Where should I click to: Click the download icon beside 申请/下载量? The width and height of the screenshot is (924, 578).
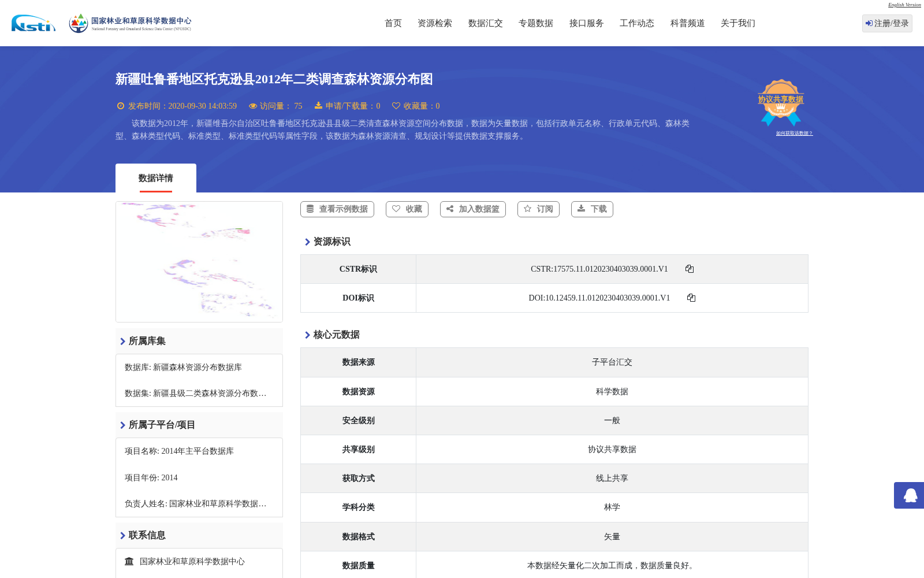(x=318, y=106)
